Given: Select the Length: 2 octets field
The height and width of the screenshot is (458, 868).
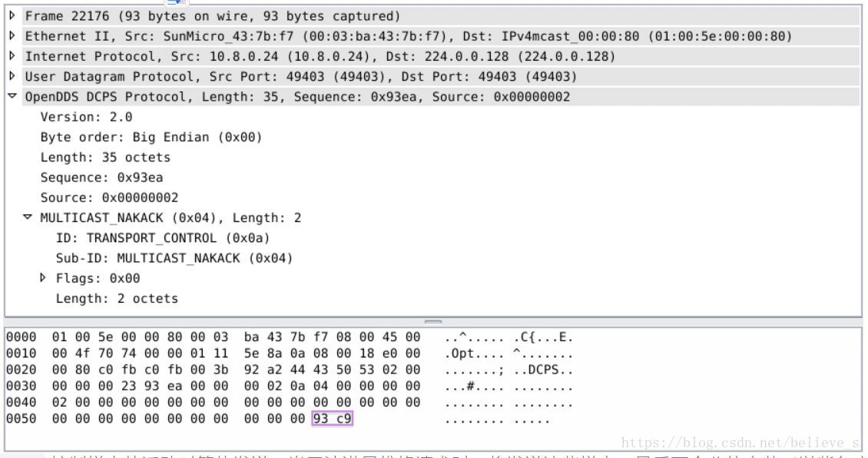Looking at the screenshot, I should [117, 298].
